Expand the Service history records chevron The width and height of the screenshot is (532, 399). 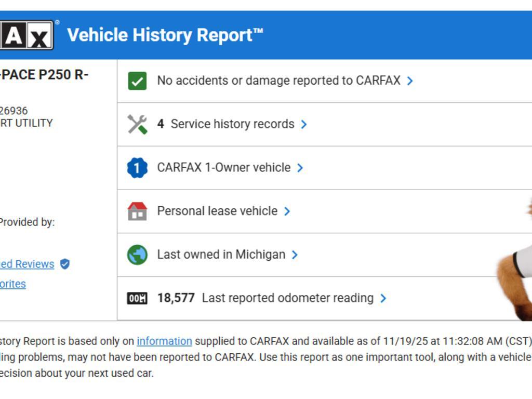tap(304, 125)
